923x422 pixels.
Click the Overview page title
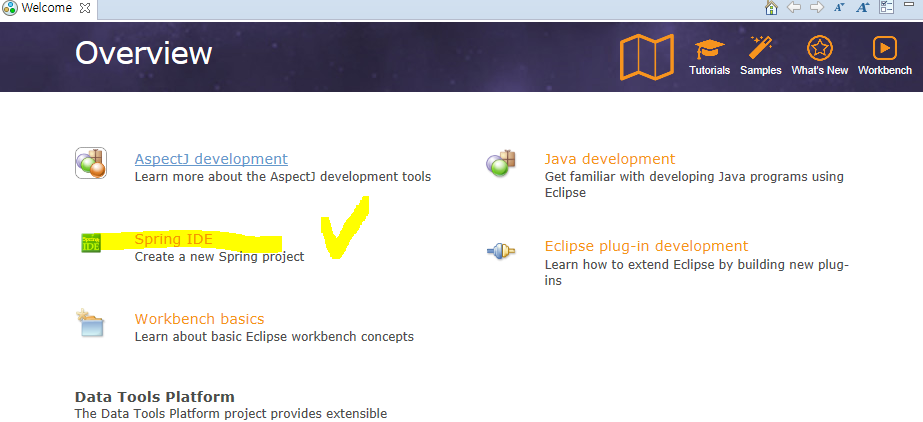143,54
